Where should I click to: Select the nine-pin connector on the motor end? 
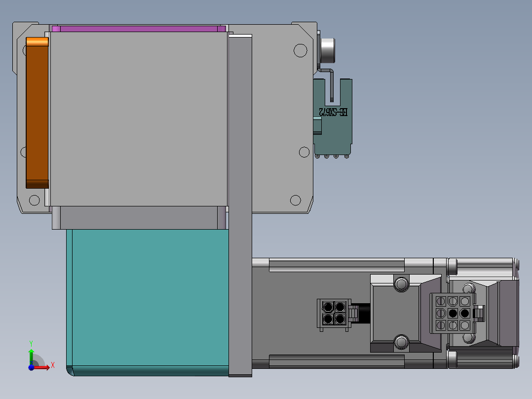click(x=453, y=313)
